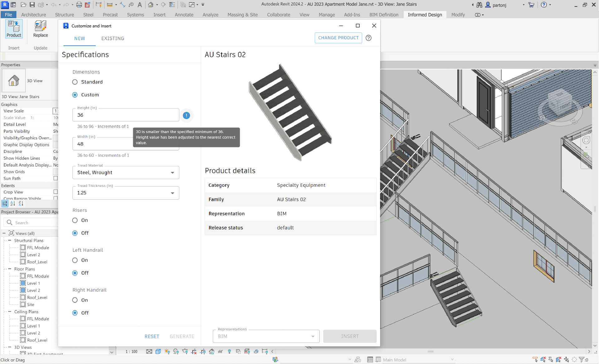Viewport: 599px width, 364px height.
Task: Click the Visual Style cube icon
Action: coord(158,352)
